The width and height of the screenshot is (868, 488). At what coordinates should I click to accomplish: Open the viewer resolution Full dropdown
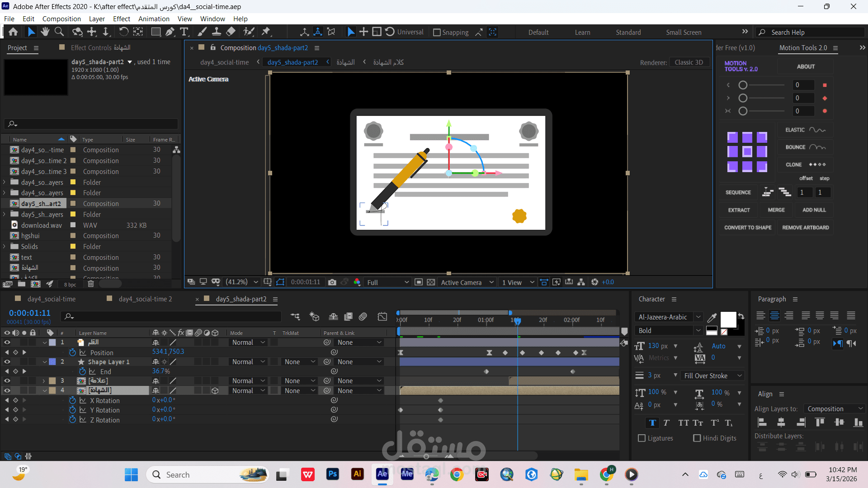[387, 282]
